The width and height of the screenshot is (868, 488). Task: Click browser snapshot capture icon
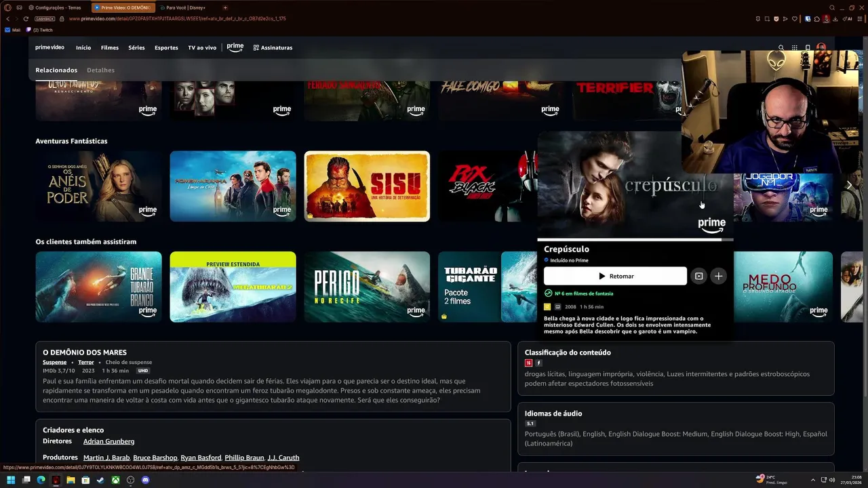pos(767,18)
